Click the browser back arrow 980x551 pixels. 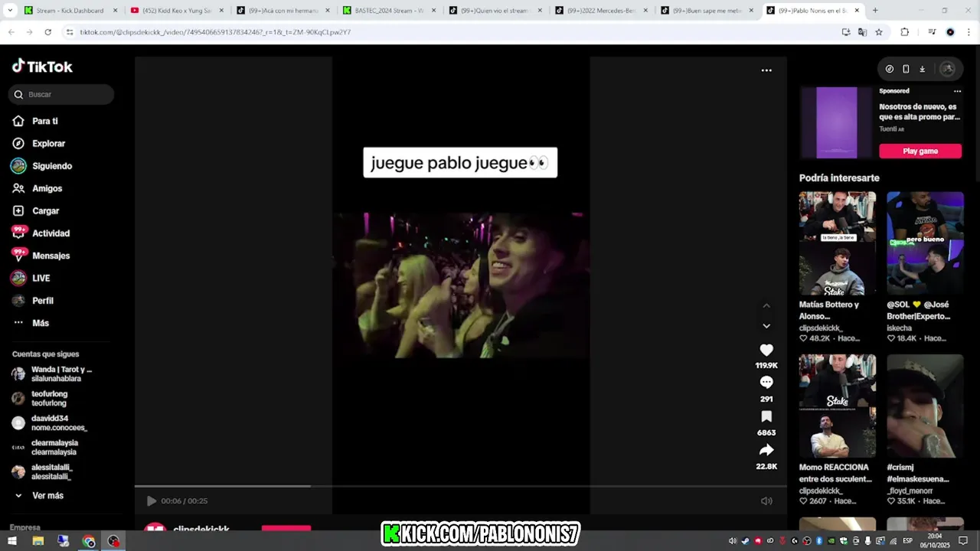pos(11,32)
